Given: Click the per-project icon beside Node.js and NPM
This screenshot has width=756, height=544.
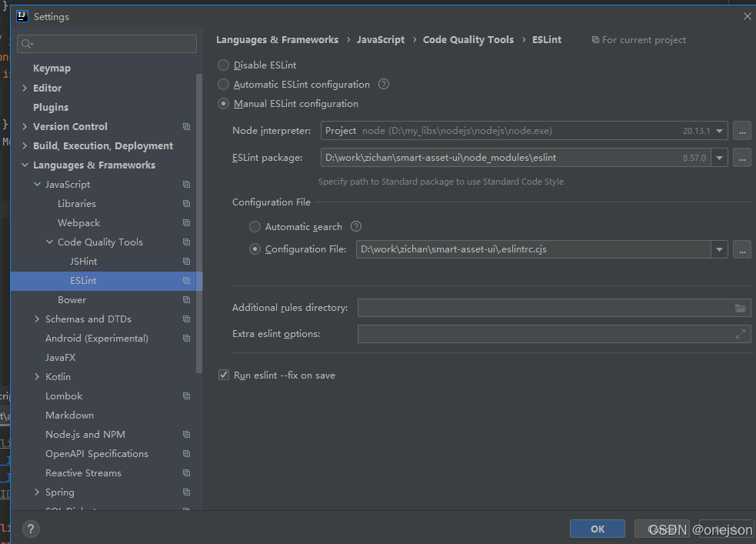Looking at the screenshot, I should pyautogui.click(x=187, y=435).
